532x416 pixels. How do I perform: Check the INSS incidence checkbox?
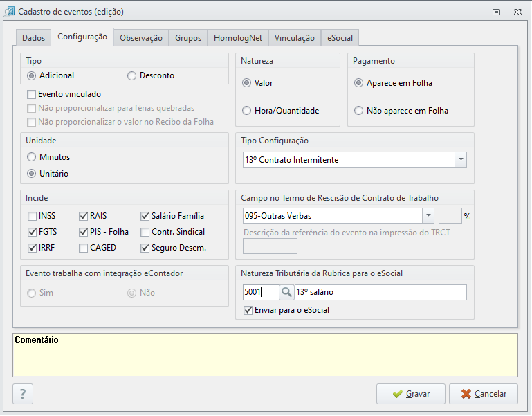tap(33, 216)
